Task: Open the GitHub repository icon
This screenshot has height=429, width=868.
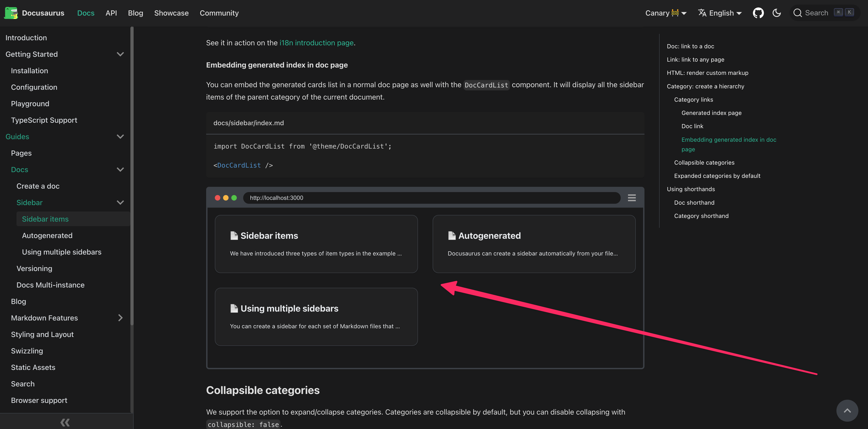Action: tap(758, 13)
